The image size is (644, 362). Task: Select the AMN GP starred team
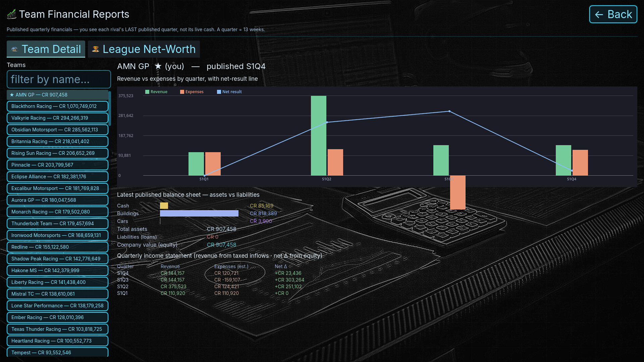tap(57, 95)
